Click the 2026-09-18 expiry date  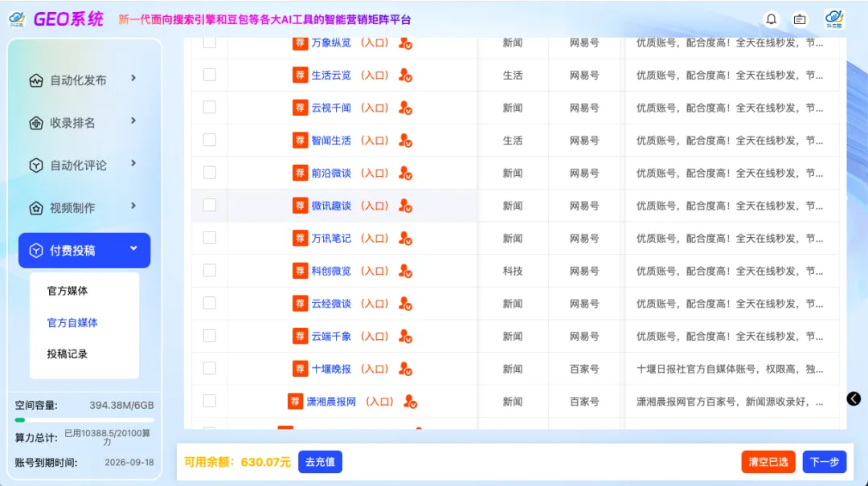coord(129,463)
